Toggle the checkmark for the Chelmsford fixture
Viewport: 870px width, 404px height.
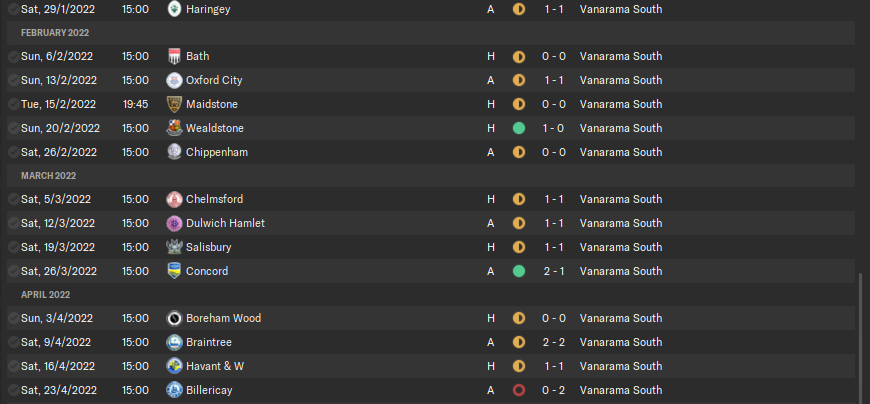pos(13,199)
